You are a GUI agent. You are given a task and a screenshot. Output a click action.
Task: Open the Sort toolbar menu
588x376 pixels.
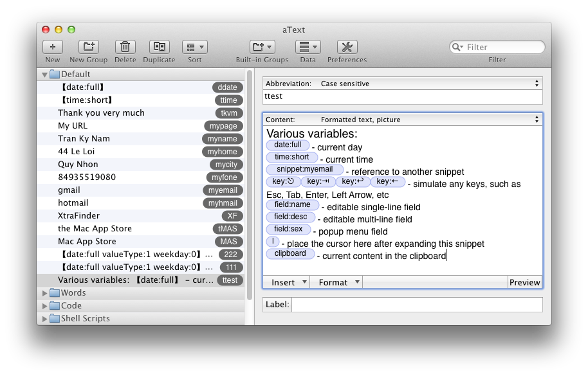click(x=195, y=47)
